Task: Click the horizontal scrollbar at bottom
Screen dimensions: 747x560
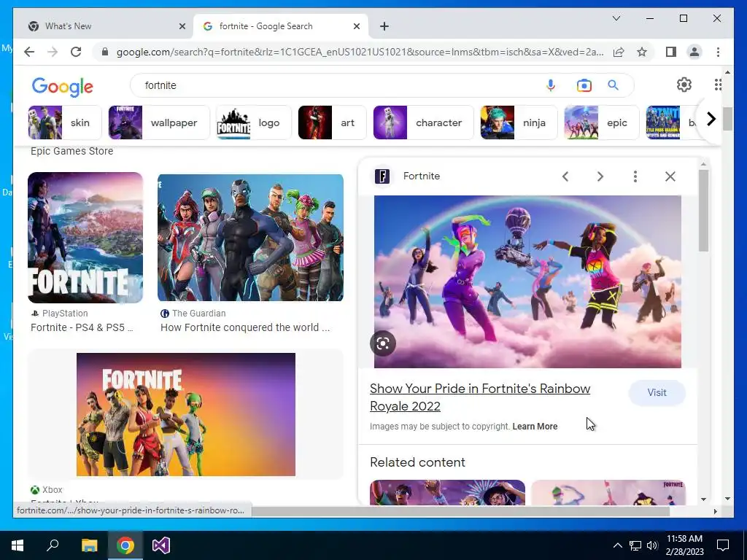Action: [x=461, y=511]
